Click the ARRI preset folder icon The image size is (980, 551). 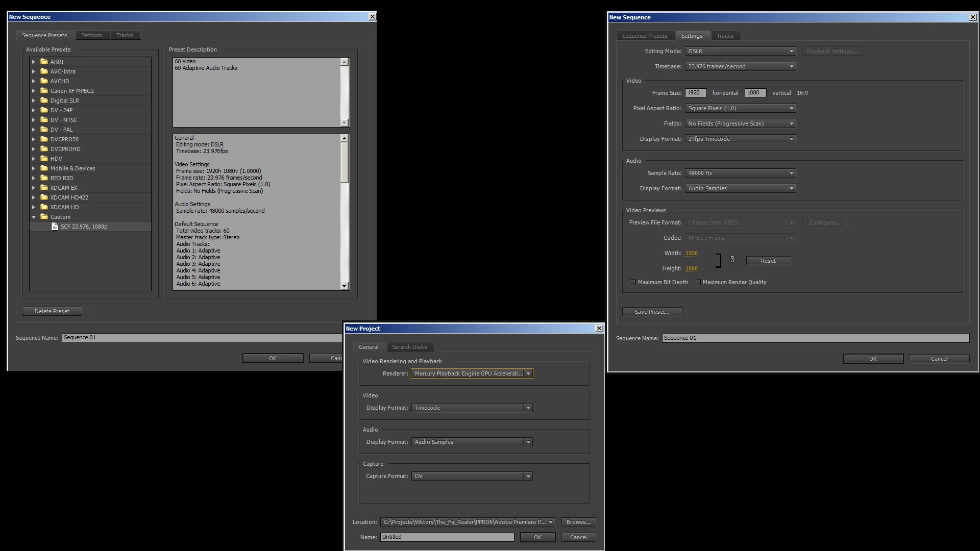click(x=44, y=62)
